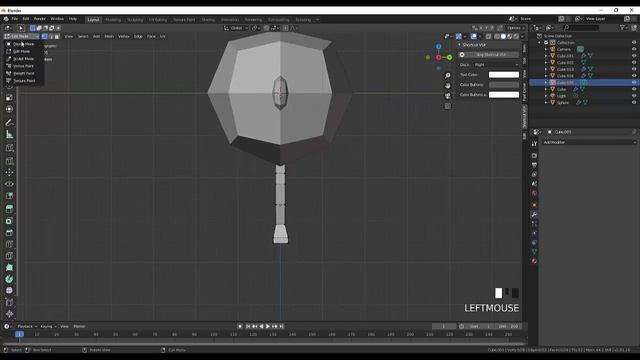Image resolution: width=640 pixels, height=360 pixels.
Task: Select Object Mode in the mode list
Action: 23,44
